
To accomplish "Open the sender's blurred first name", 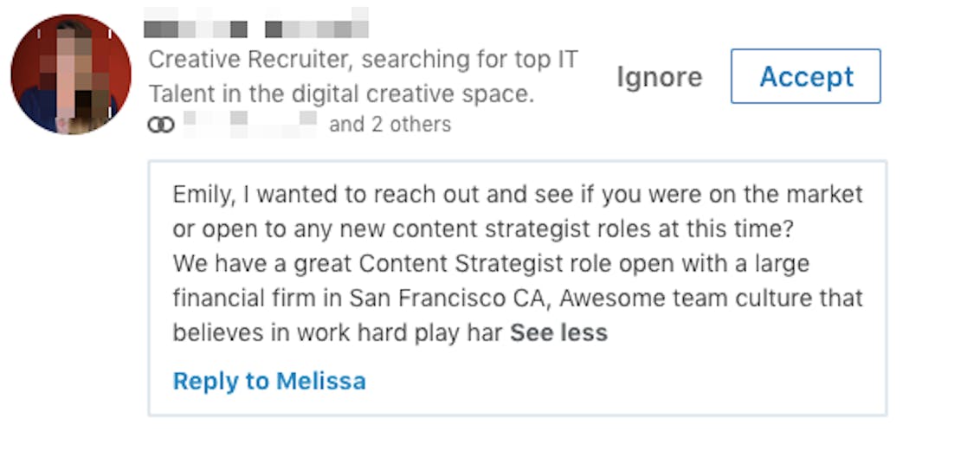I will point(196,23).
